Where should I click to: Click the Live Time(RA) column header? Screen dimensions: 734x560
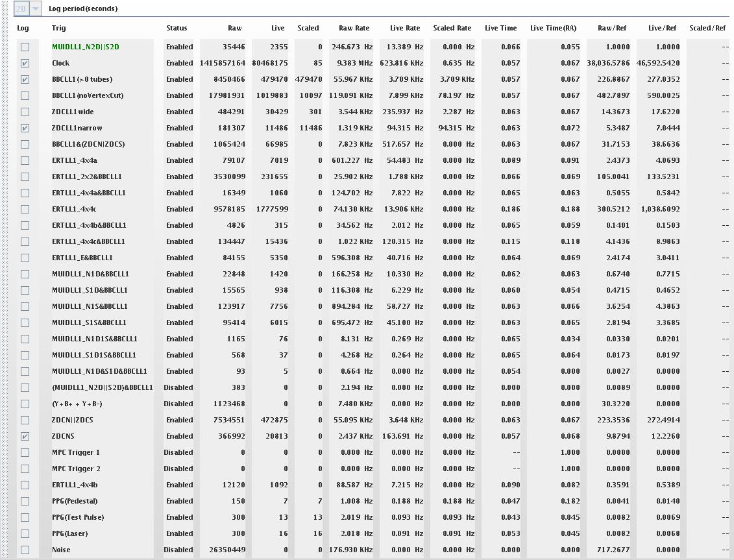pos(554,28)
